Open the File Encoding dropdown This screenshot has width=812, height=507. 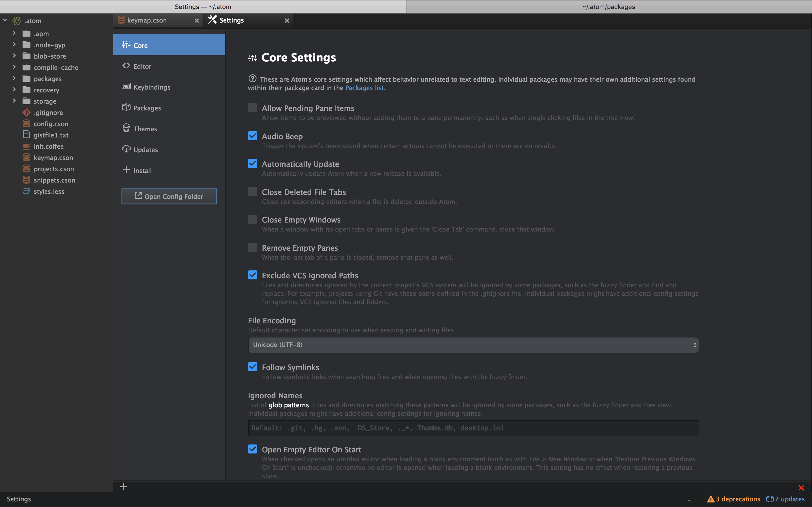pos(473,345)
